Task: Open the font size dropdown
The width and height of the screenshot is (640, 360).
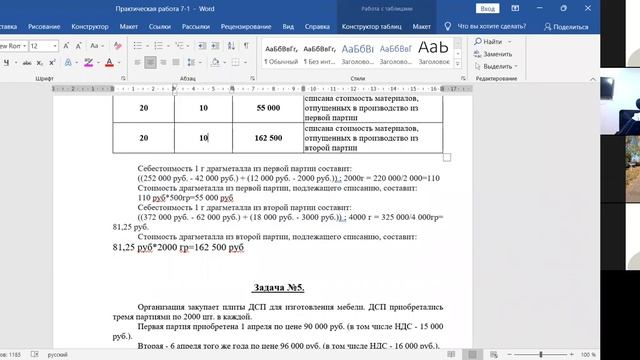Action: coord(55,46)
